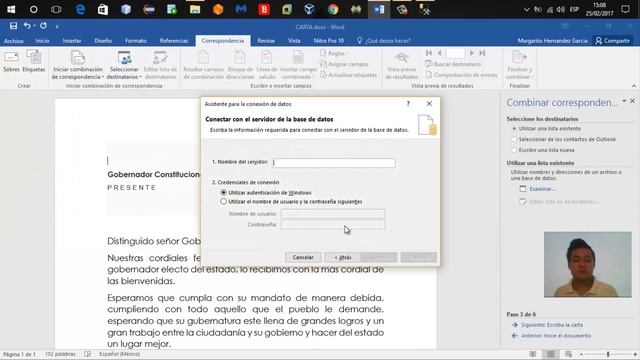Screen dimensions: 640x360
Task: Undo the last action in the quick access toolbar
Action: click(27, 26)
